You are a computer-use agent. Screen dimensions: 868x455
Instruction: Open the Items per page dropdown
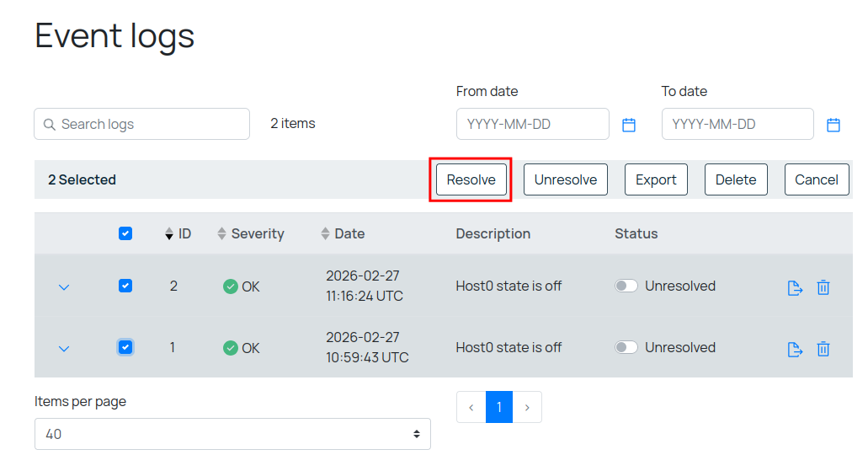tap(232, 434)
